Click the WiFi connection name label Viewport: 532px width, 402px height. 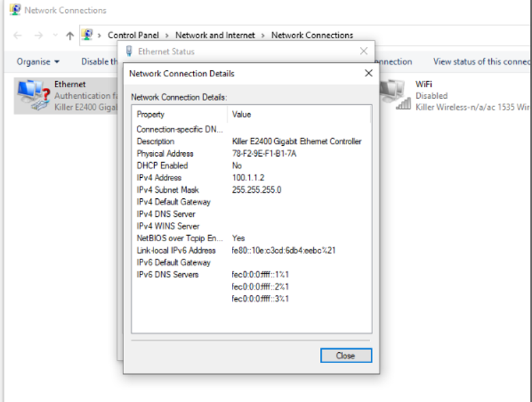(424, 84)
